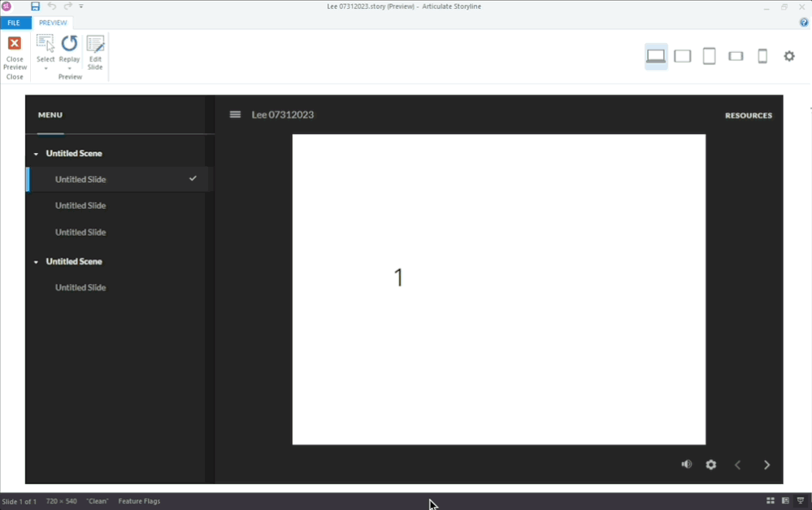Undo using the quick access toolbar arrow
812x510 pixels.
[x=52, y=7]
